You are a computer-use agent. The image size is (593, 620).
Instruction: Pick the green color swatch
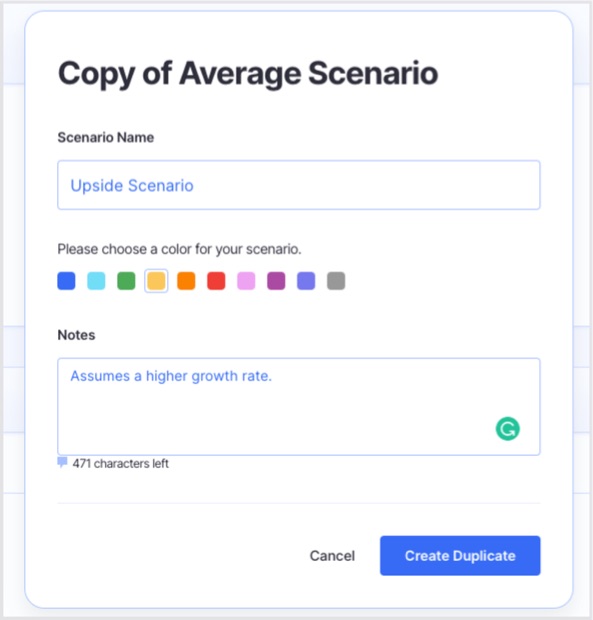(x=127, y=281)
